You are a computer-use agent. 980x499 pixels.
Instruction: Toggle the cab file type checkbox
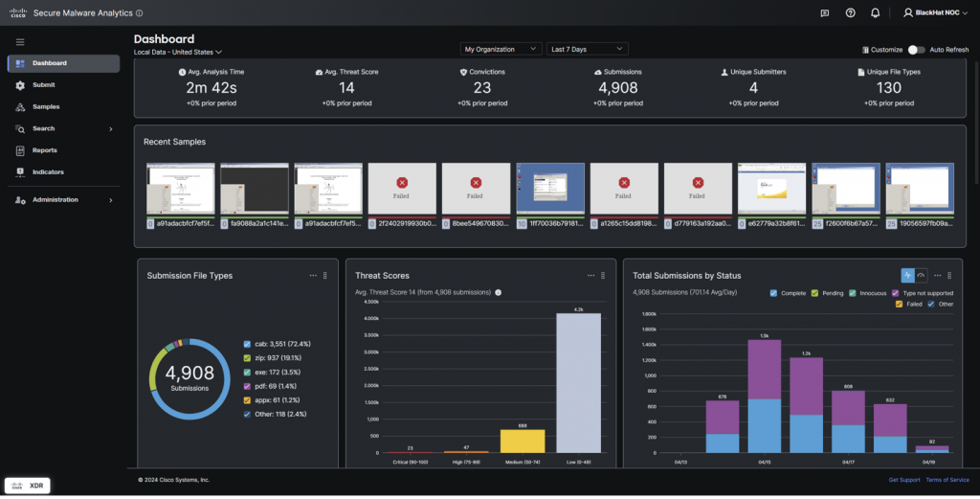pyautogui.click(x=247, y=342)
